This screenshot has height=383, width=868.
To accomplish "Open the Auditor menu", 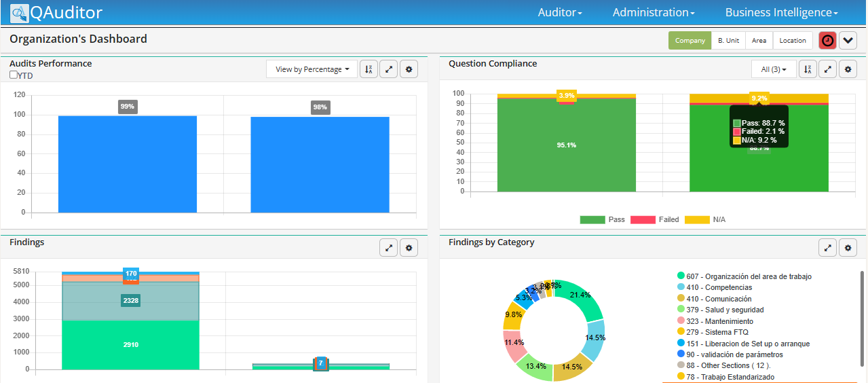I will (560, 12).
